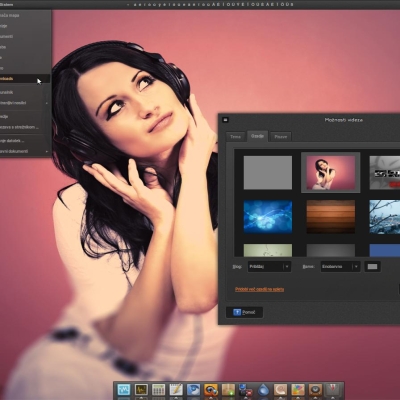Screen dimensions: 400x400
Task: Switch to the Tema tab
Action: 235,137
